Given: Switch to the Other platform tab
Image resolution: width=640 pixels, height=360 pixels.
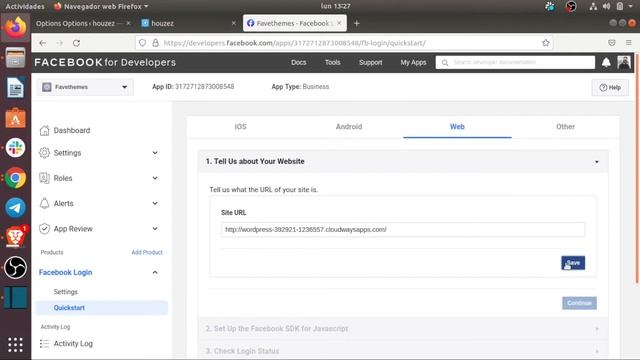Looking at the screenshot, I should coord(565,127).
